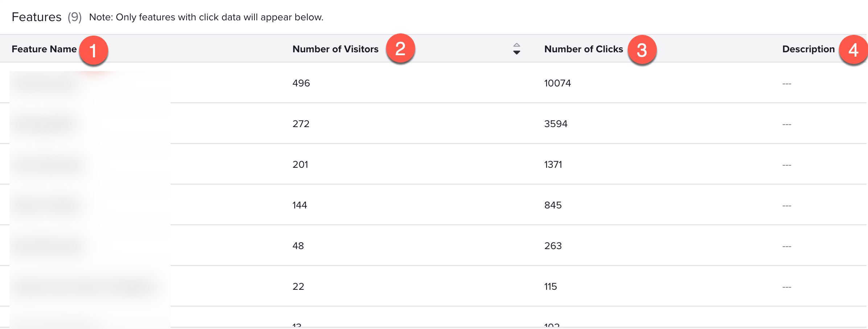The image size is (868, 329).
Task: Sort by the Number of Visitors header
Action: coord(335,49)
